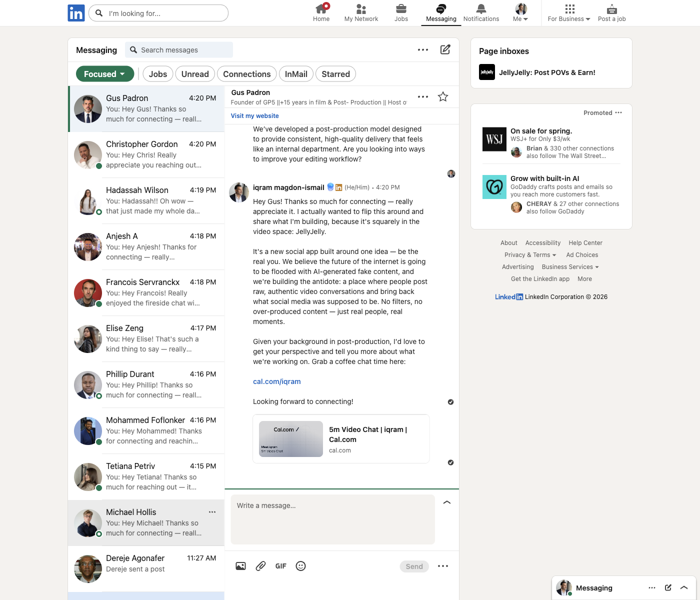This screenshot has height=600, width=700.
Task: Click the LinkedIn logo icon
Action: coord(76,13)
